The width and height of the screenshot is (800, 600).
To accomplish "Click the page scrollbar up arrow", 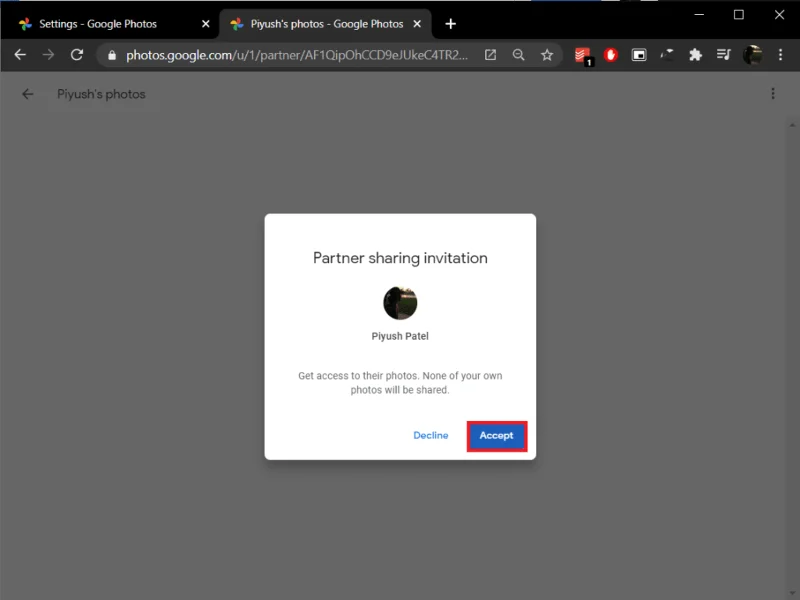I will [x=792, y=125].
